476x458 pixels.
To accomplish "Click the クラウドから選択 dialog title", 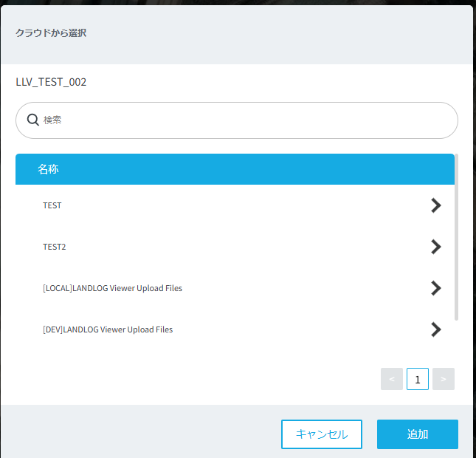I will point(51,33).
